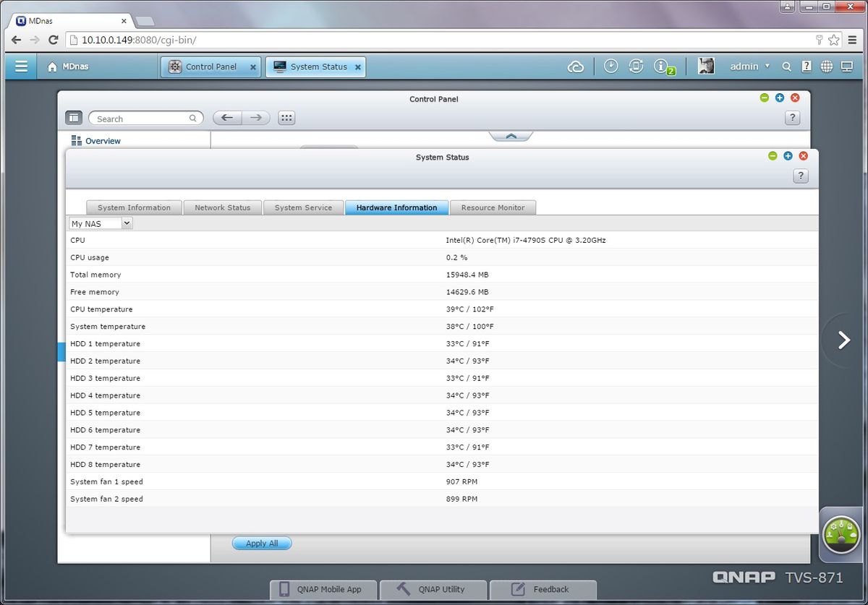868x605 pixels.
Task: Click the Control Panel search field
Action: pos(145,119)
